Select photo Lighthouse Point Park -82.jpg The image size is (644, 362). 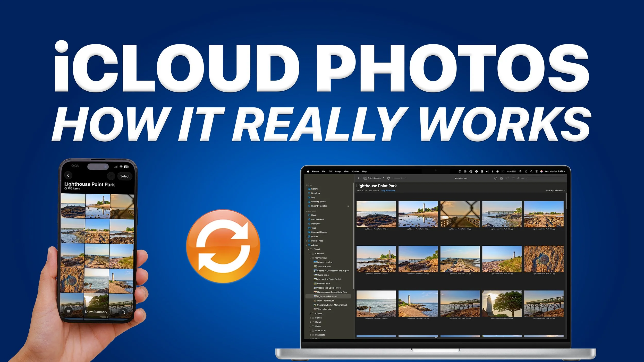[x=418, y=214]
